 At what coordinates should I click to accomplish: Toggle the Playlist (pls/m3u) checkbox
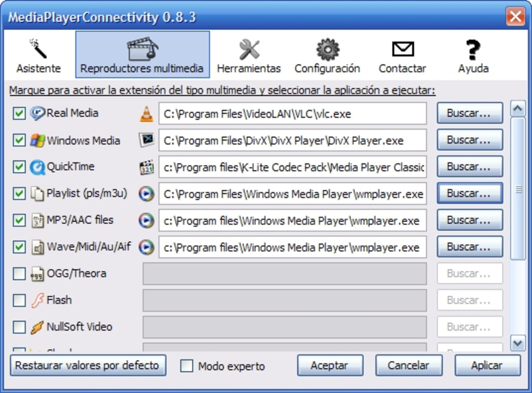pyautogui.click(x=19, y=194)
